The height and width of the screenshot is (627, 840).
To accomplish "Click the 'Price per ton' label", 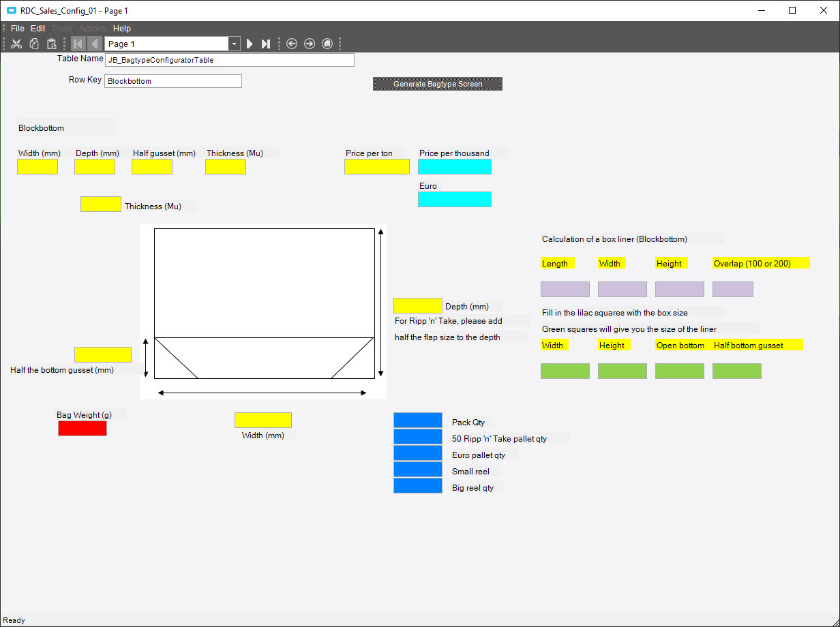I will click(369, 153).
